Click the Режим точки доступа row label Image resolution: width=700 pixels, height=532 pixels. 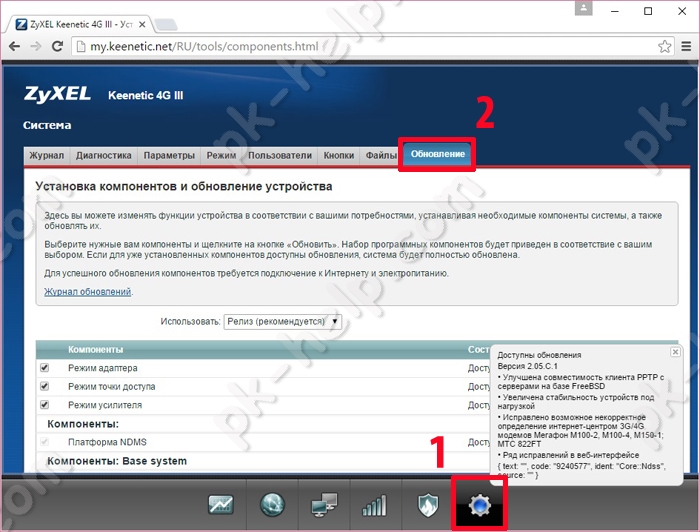pos(112,387)
